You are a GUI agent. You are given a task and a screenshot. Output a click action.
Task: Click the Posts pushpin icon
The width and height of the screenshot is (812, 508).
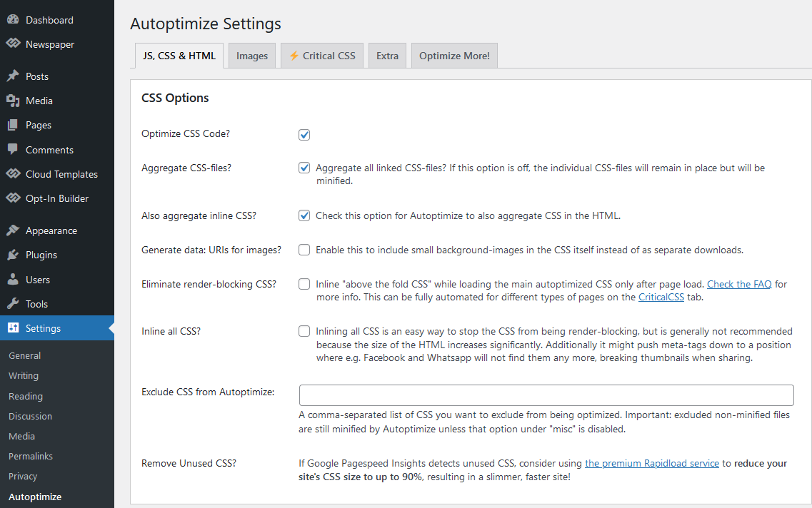click(13, 76)
